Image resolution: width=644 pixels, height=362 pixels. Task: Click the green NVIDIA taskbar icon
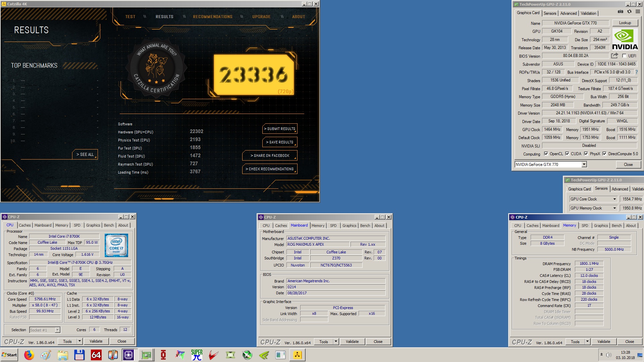tap(264, 355)
